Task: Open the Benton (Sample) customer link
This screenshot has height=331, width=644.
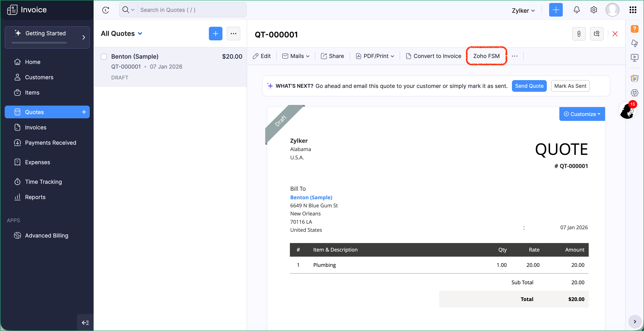Action: coord(311,197)
